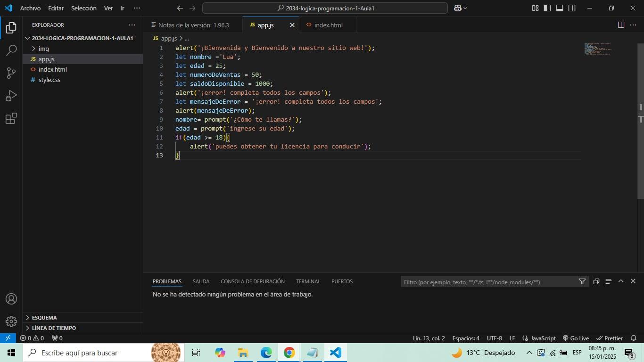644x362 pixels.
Task: Toggle the bottom panel visibility
Action: [x=560, y=8]
